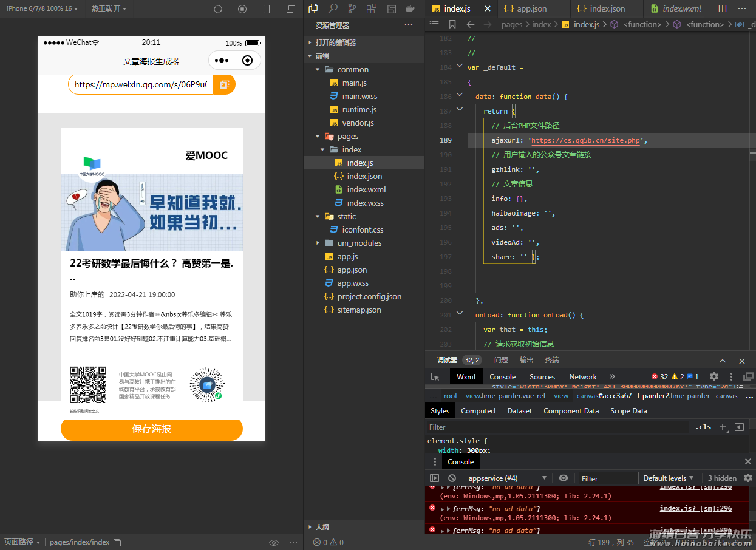The width and height of the screenshot is (756, 550).
Task: Switch to the 问题 problems tab
Action: (501, 360)
